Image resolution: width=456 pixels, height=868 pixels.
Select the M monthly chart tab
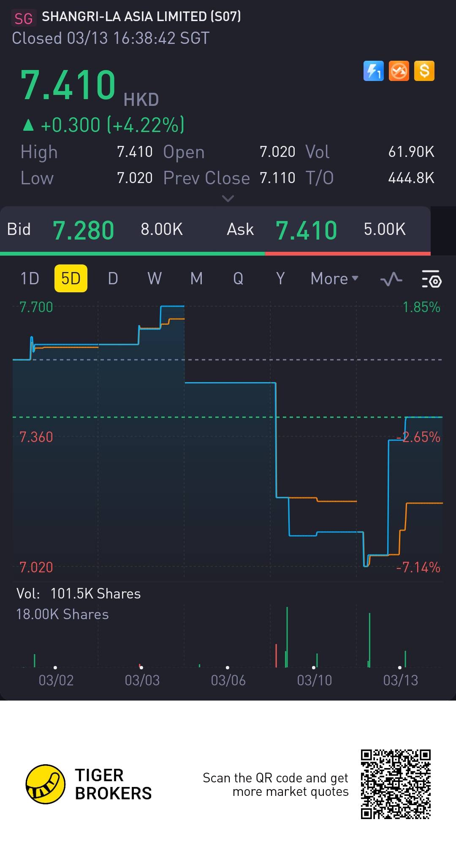[196, 279]
